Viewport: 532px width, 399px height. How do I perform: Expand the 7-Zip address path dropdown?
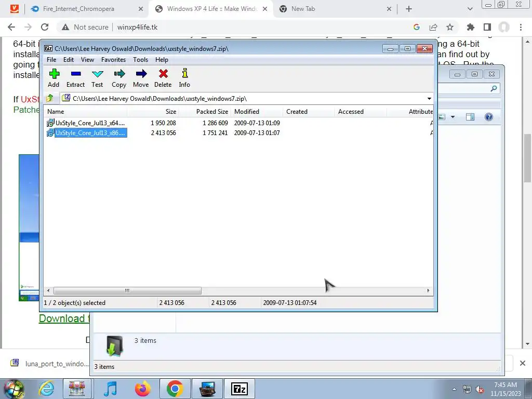(x=429, y=99)
